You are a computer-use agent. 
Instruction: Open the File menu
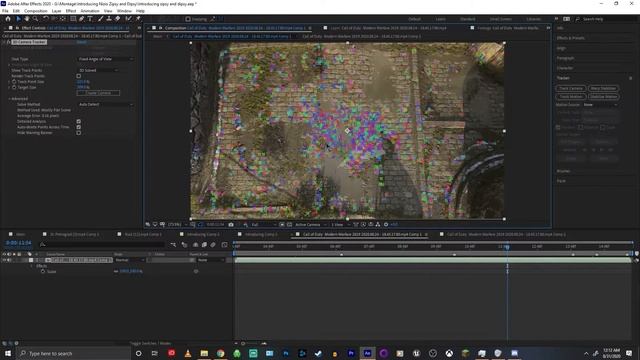[5, 11]
